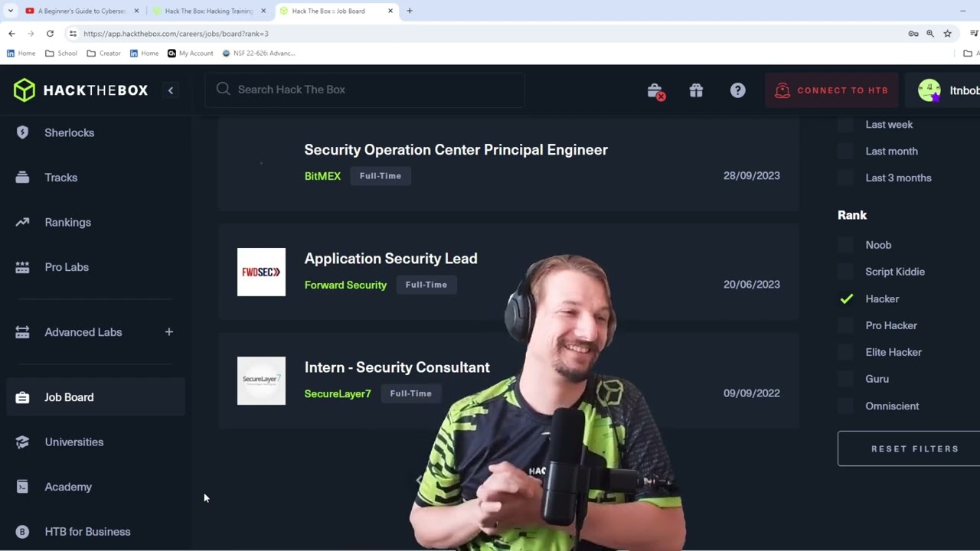This screenshot has height=551, width=980.
Task: Click the zoom magnifier icon in address bar
Action: (x=930, y=34)
